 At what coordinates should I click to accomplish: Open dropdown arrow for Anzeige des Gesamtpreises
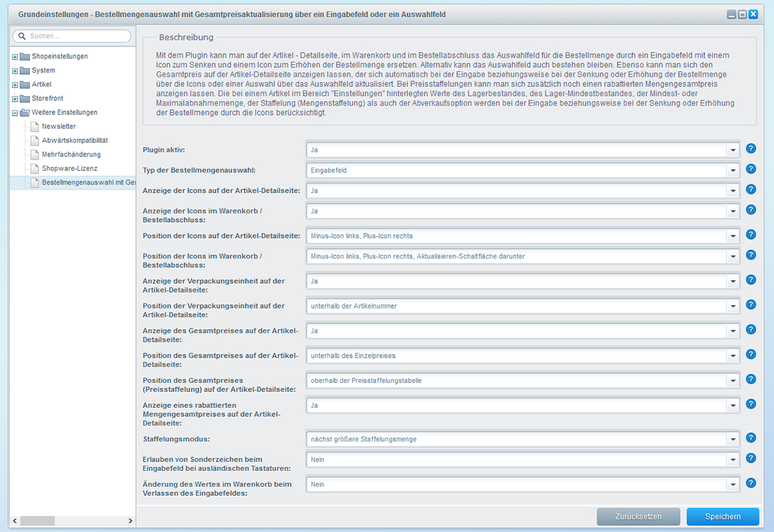coord(733,331)
